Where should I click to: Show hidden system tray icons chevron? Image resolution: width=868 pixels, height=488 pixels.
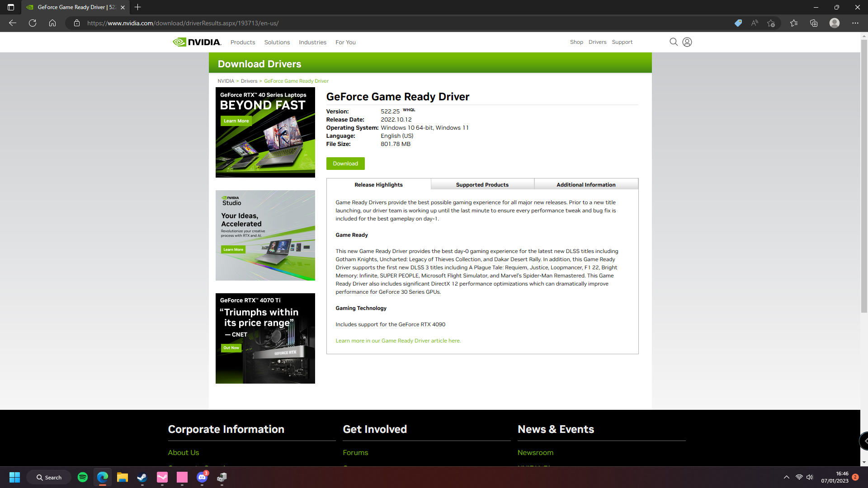click(787, 477)
